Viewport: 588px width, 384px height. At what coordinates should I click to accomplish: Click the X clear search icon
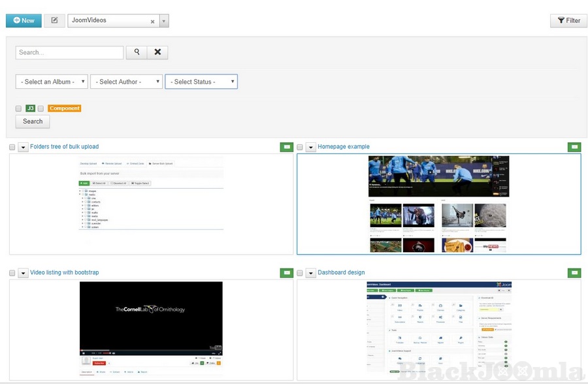pyautogui.click(x=157, y=52)
